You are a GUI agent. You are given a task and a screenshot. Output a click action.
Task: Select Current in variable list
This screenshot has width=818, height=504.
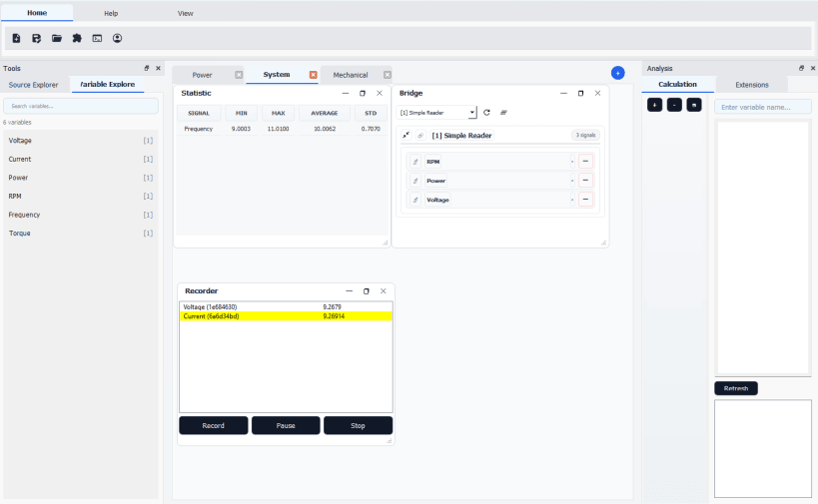(81, 160)
